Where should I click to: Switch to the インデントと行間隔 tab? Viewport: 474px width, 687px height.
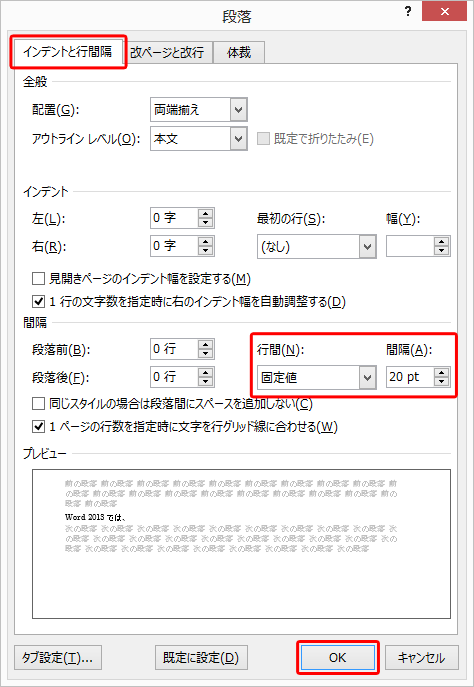click(x=68, y=52)
